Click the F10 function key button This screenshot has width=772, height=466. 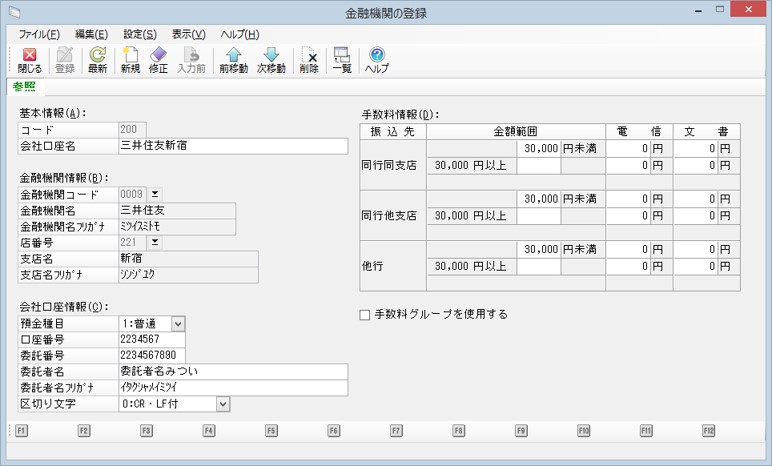[x=584, y=431]
